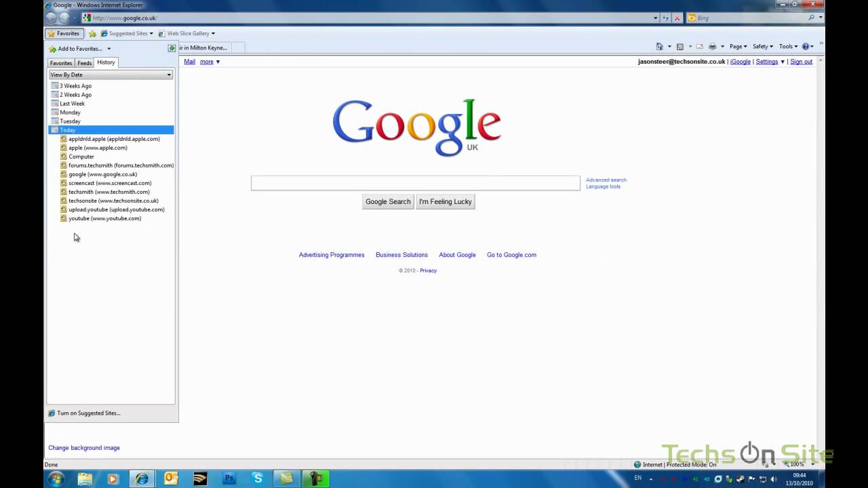Click the blue Help icon
The width and height of the screenshot is (868, 488).
click(806, 46)
